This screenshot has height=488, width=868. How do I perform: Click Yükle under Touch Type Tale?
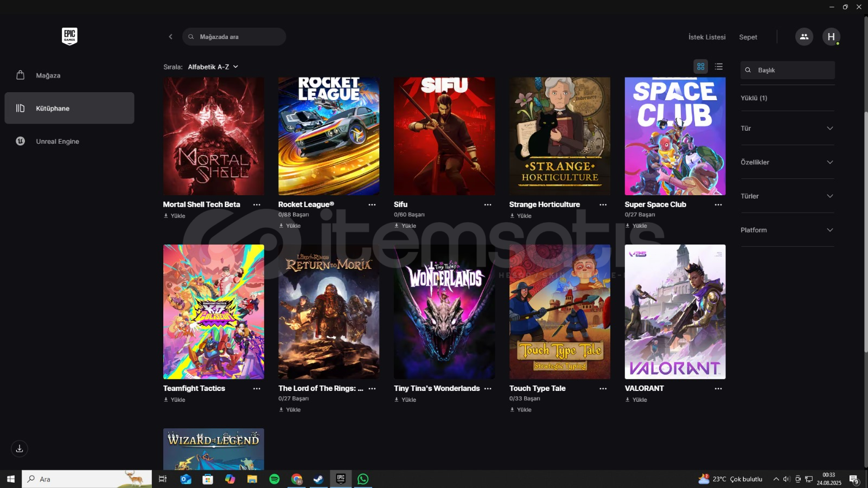point(521,409)
